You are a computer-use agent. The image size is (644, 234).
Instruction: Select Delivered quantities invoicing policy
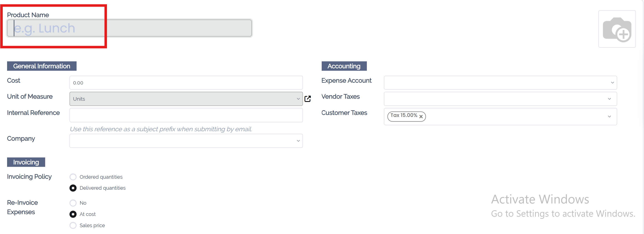click(x=73, y=188)
